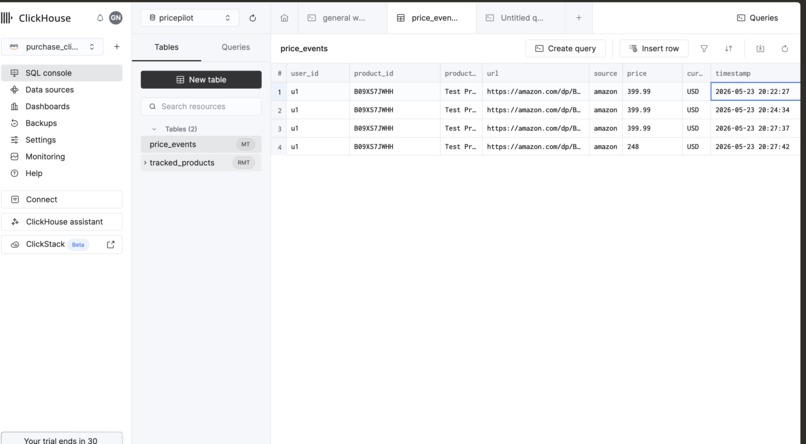Open the notifications bell
This screenshot has width=806, height=444.
(x=100, y=18)
